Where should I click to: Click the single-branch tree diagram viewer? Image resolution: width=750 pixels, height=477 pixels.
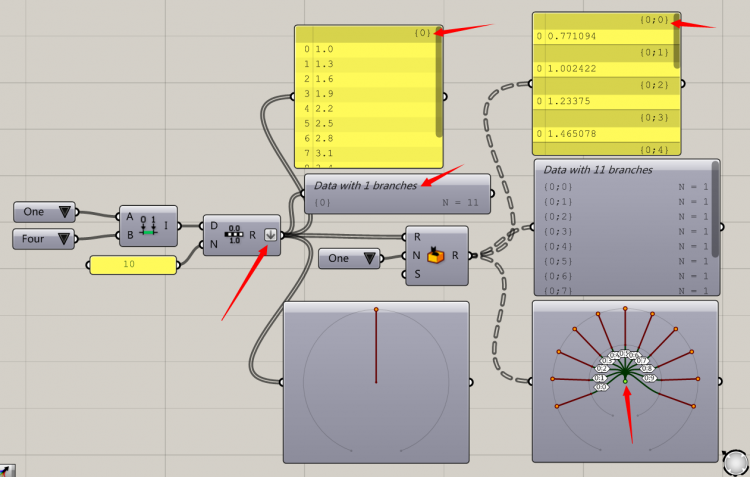(376, 382)
